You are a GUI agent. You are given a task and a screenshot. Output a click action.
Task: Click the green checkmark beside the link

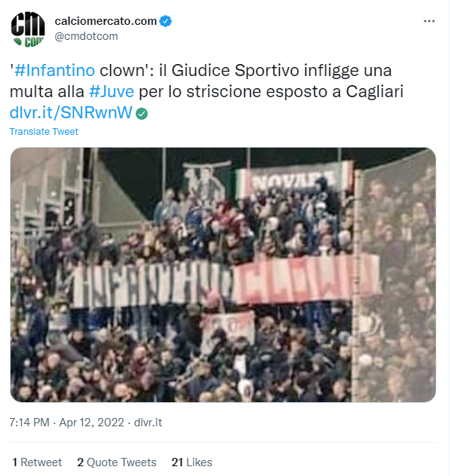click(142, 114)
